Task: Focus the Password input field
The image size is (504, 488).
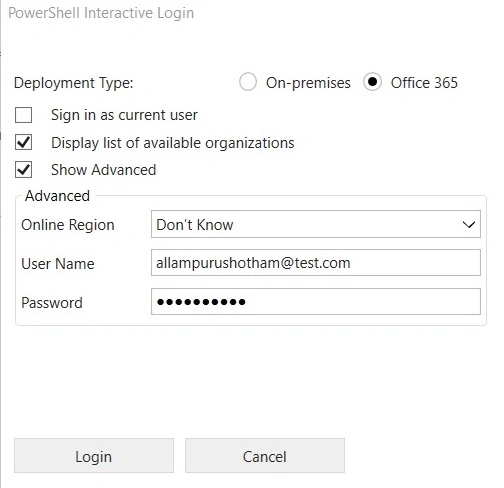Action: [316, 302]
